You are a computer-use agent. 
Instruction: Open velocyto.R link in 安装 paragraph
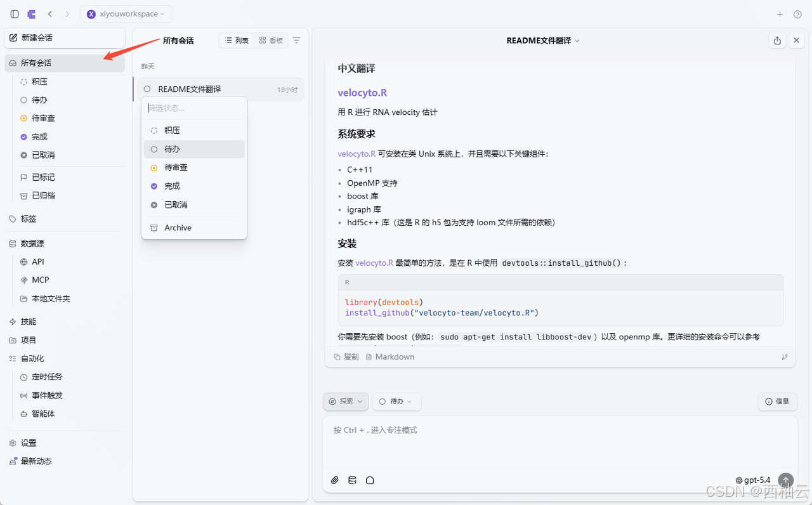coord(374,263)
